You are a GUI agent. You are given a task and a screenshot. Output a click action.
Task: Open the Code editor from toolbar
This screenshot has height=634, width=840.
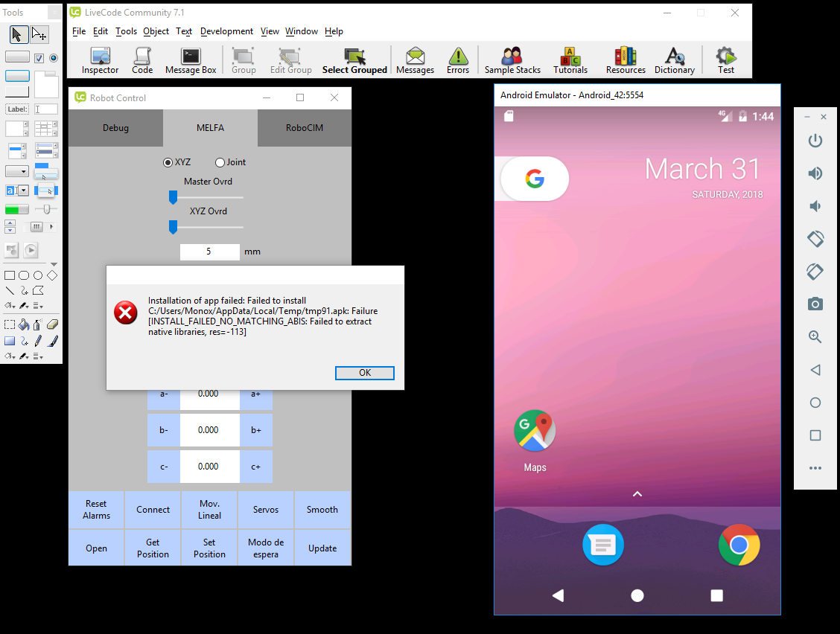tap(142, 60)
